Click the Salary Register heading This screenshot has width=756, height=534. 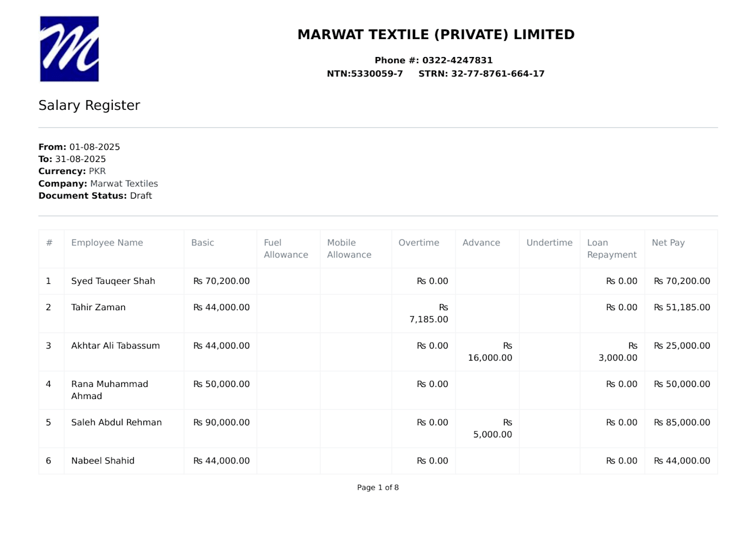coord(89,106)
